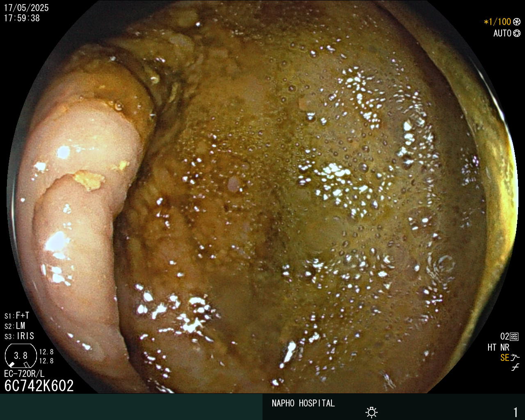Click the HT NR noise reduction label

[498, 347]
